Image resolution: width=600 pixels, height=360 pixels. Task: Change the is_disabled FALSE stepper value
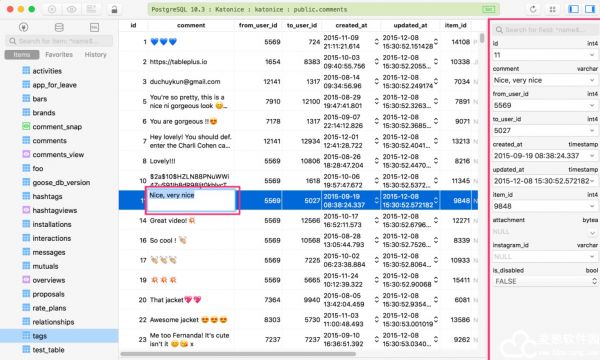[x=594, y=281]
